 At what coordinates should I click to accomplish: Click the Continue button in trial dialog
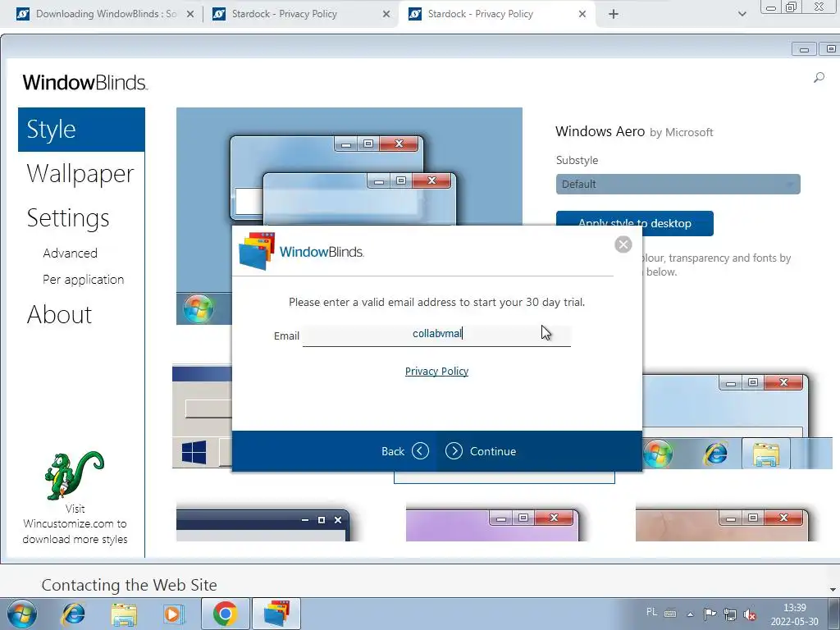pyautogui.click(x=481, y=451)
